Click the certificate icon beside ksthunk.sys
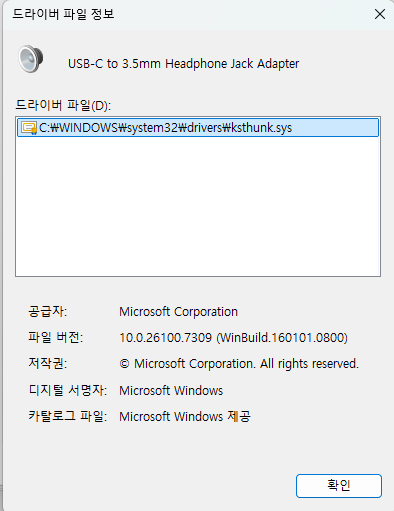The height and width of the screenshot is (511, 394). click(29, 128)
